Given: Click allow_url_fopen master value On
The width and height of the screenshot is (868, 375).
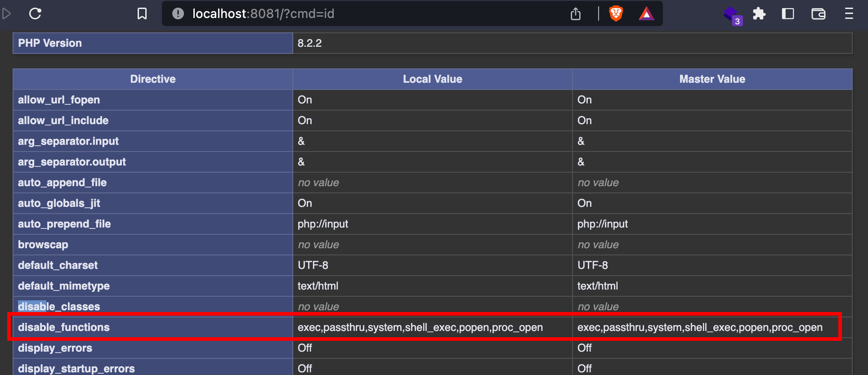Looking at the screenshot, I should click(585, 100).
